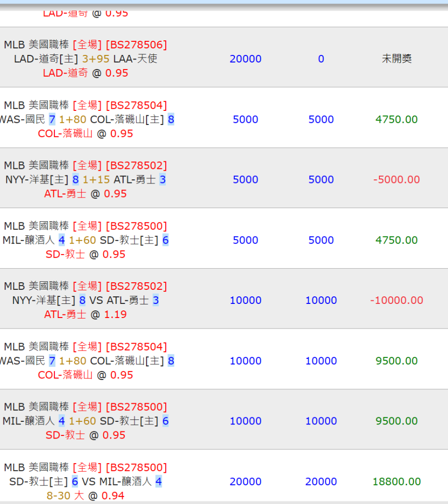This screenshot has height=504, width=448.
Task: Click the 20000 stake in the pending LAD row
Action: click(245, 59)
